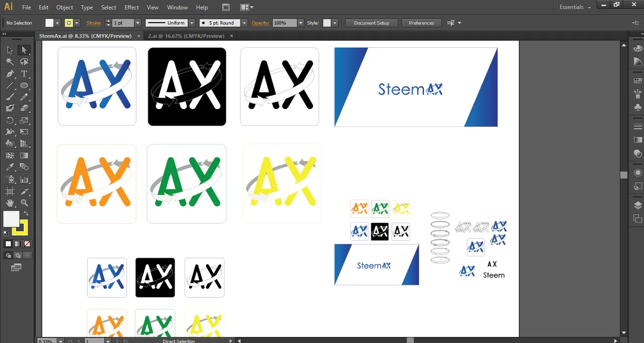The image size is (644, 343).
Task: Click the Preferences button
Action: click(422, 23)
